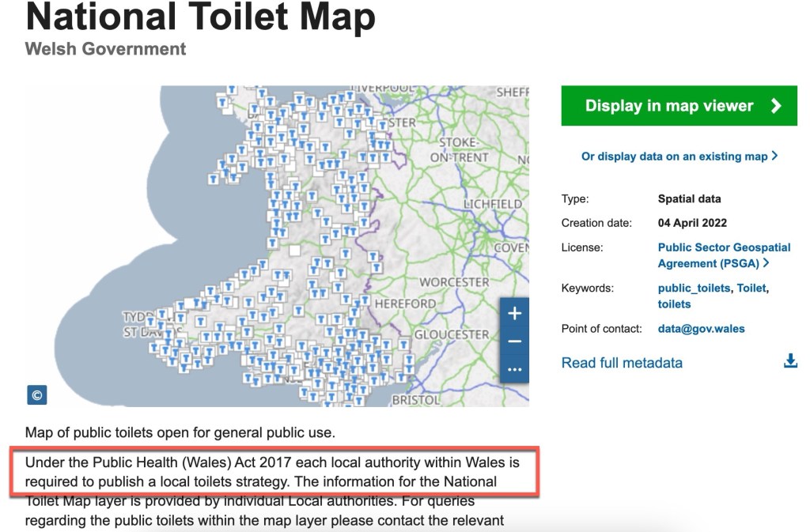Screen dimensions: 810x532
Task: Click the WORCESTER label on the map
Action: point(454,282)
